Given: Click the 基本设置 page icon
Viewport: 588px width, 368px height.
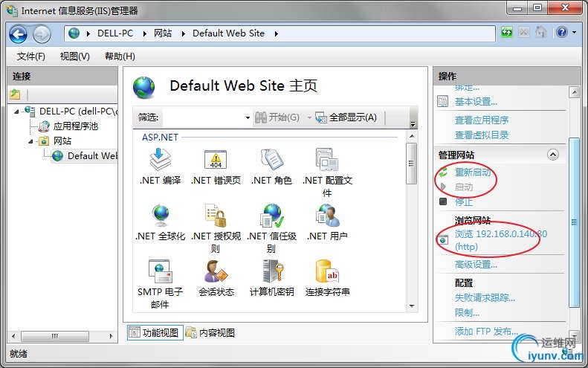Looking at the screenshot, I should 442,101.
